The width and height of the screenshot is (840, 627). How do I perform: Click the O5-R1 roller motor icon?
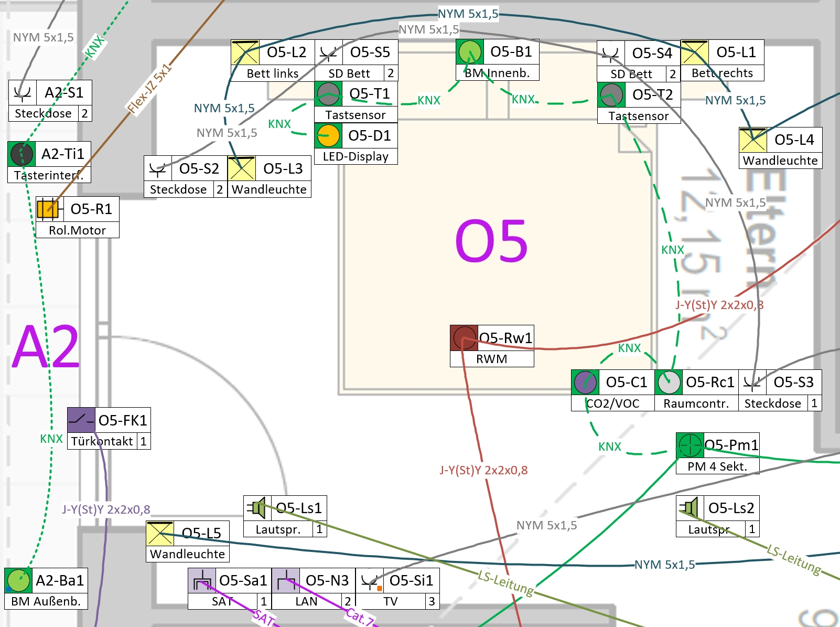click(x=48, y=209)
